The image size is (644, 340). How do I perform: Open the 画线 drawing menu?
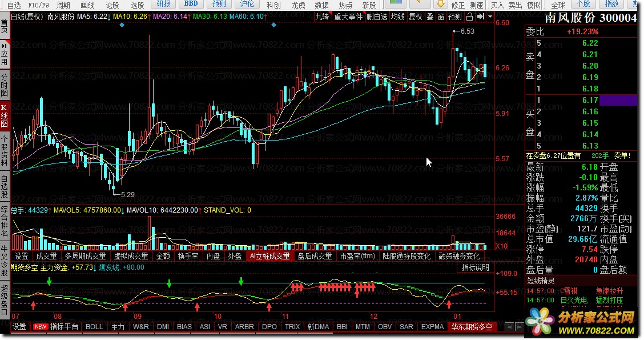[88, 5]
